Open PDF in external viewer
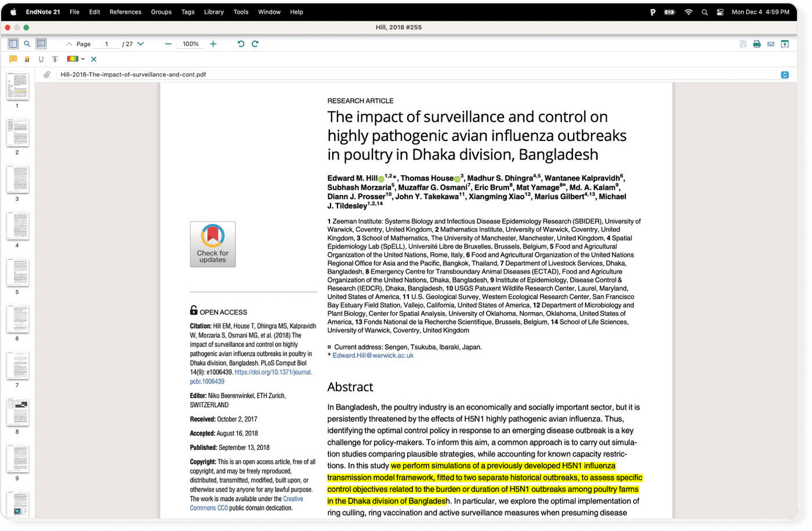Screen dimensions: 812x531 point(785,44)
